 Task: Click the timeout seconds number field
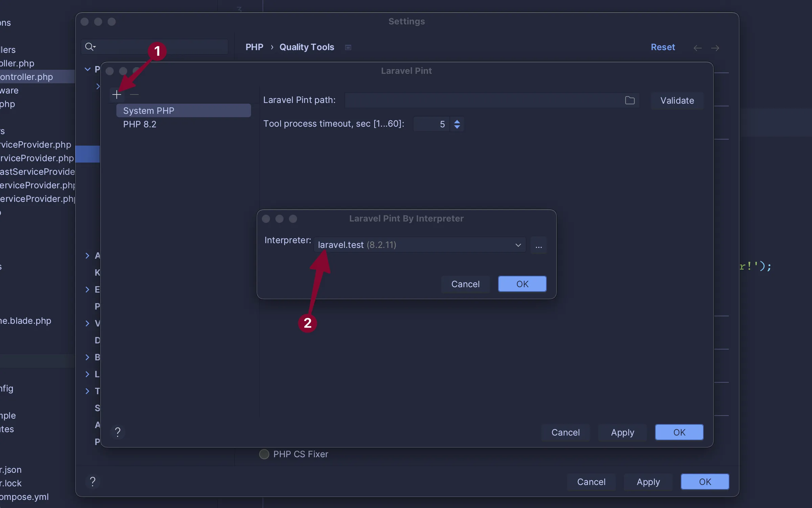[x=432, y=124]
